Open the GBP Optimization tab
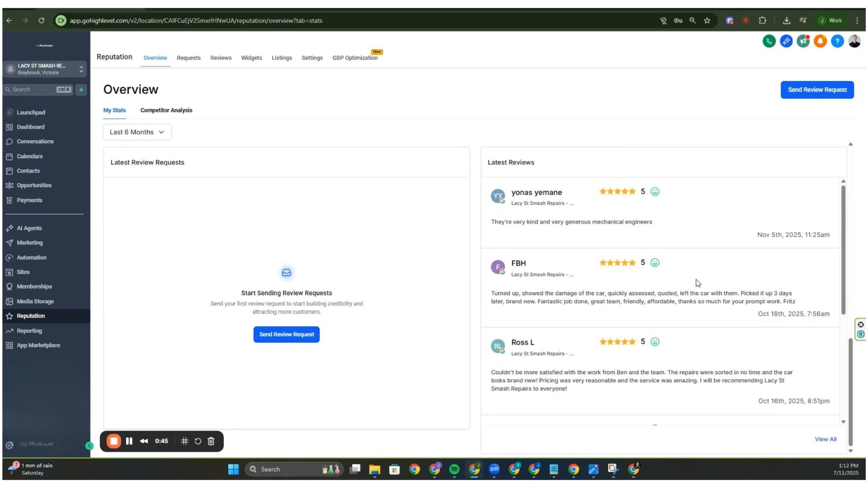Image resolution: width=868 pixels, height=488 pixels. click(354, 58)
